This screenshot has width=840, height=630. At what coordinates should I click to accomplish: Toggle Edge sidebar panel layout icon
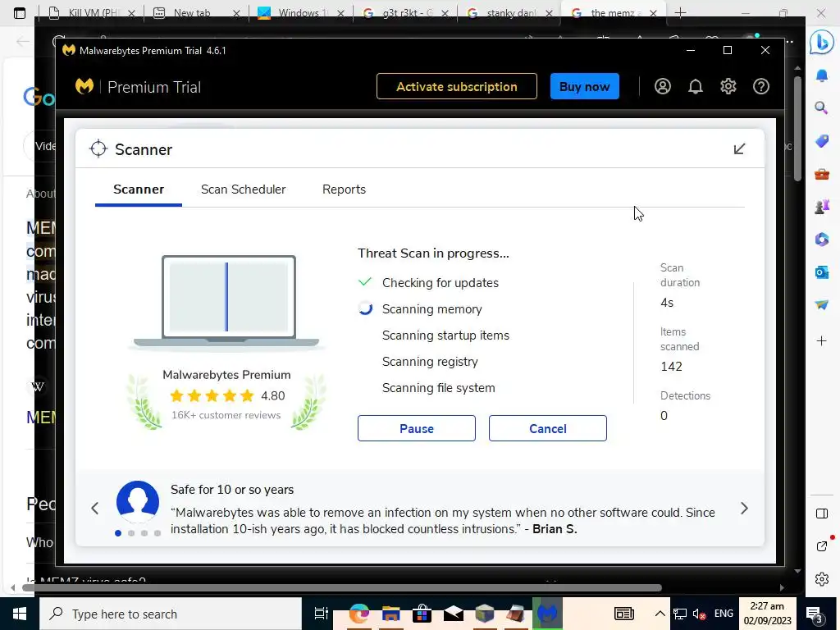(x=822, y=514)
